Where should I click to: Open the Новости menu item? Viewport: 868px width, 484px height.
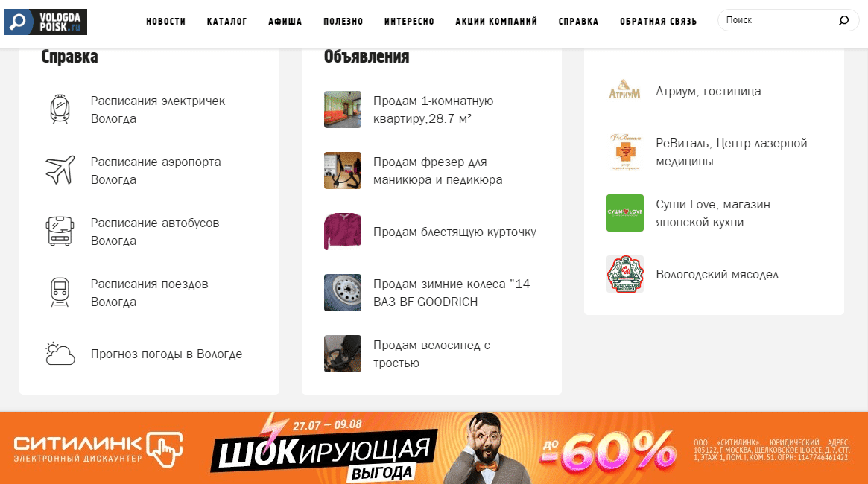[x=165, y=21]
